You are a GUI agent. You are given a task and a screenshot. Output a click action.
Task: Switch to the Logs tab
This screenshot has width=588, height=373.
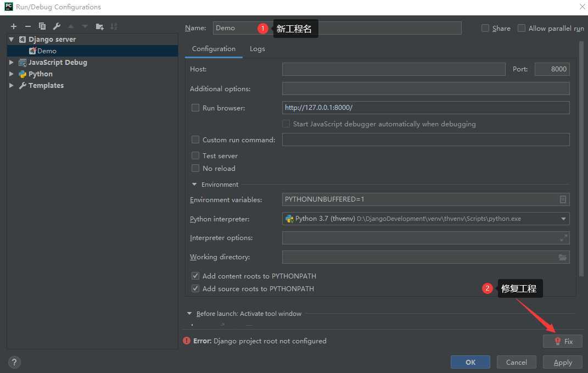257,49
